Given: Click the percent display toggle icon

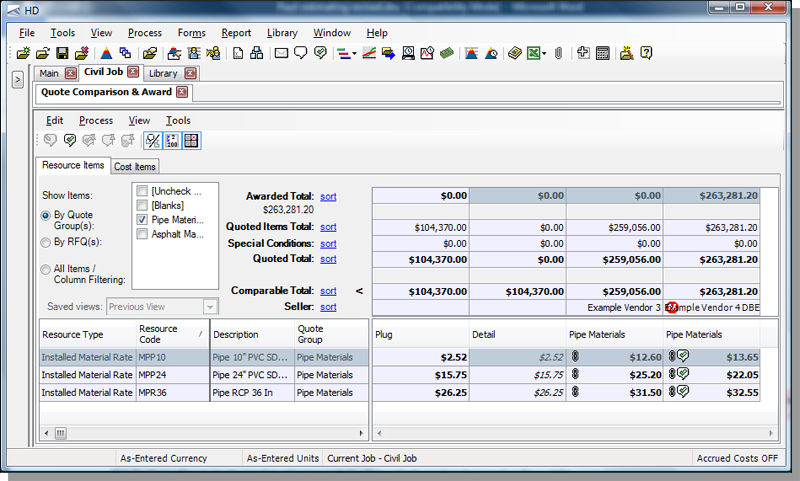Looking at the screenshot, I should point(153,141).
